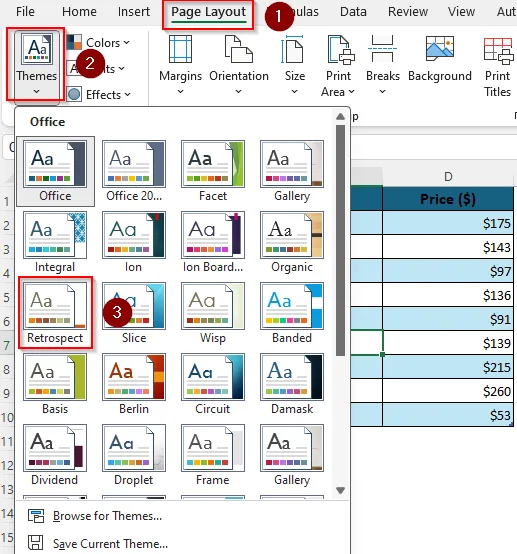
Task: Open the Breaks options
Action: 383,65
